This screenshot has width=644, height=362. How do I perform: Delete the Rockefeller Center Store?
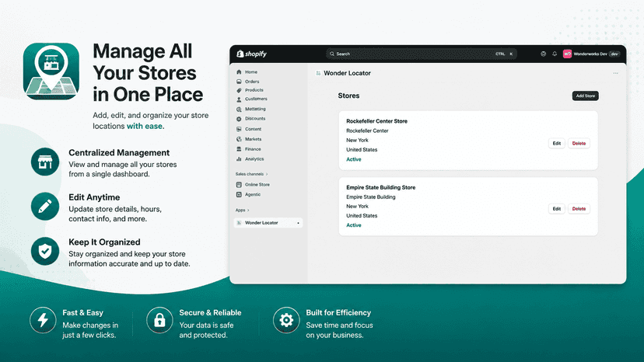click(x=579, y=143)
